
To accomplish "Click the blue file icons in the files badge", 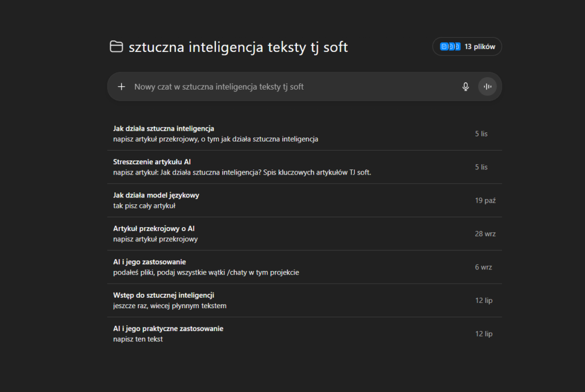I will 450,47.
